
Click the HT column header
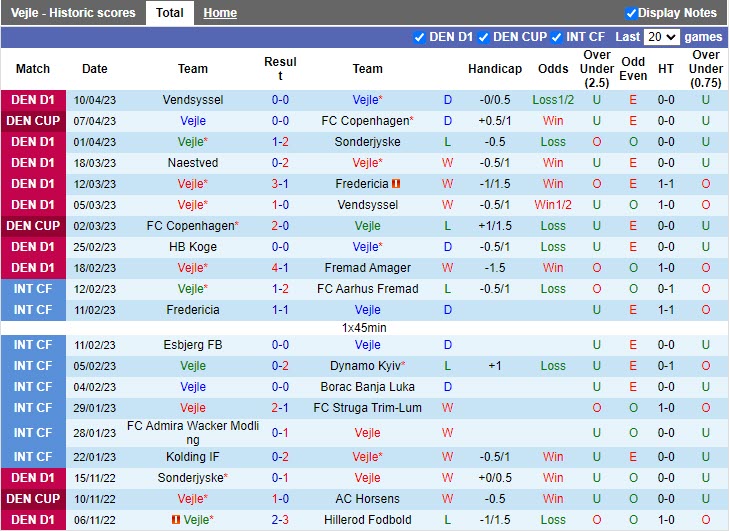666,69
